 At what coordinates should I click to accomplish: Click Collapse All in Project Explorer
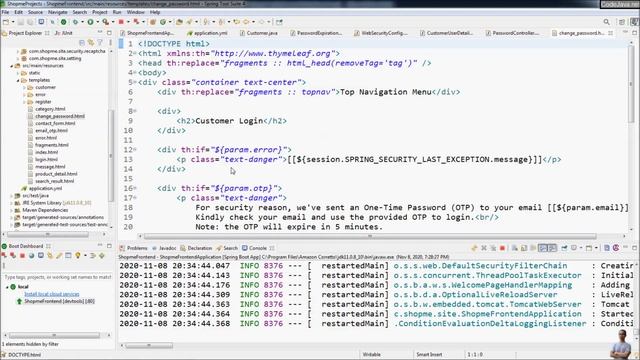(82, 42)
